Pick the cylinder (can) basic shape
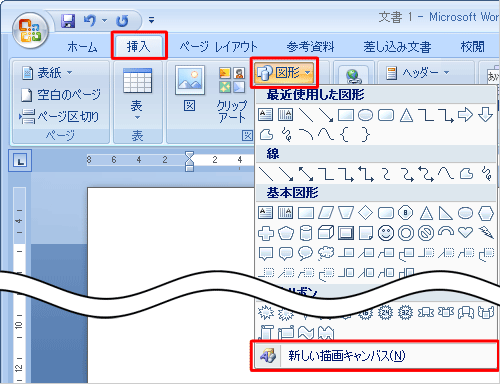The image size is (500, 384). [x=306, y=233]
